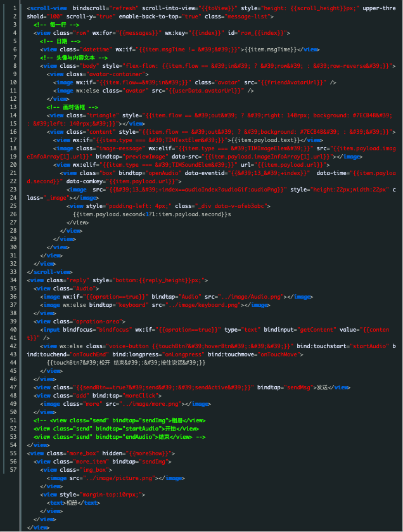The height and width of the screenshot is (532, 403).
Task: Click the "{{friendAvatarUrl}}" src value
Action: click(292, 82)
